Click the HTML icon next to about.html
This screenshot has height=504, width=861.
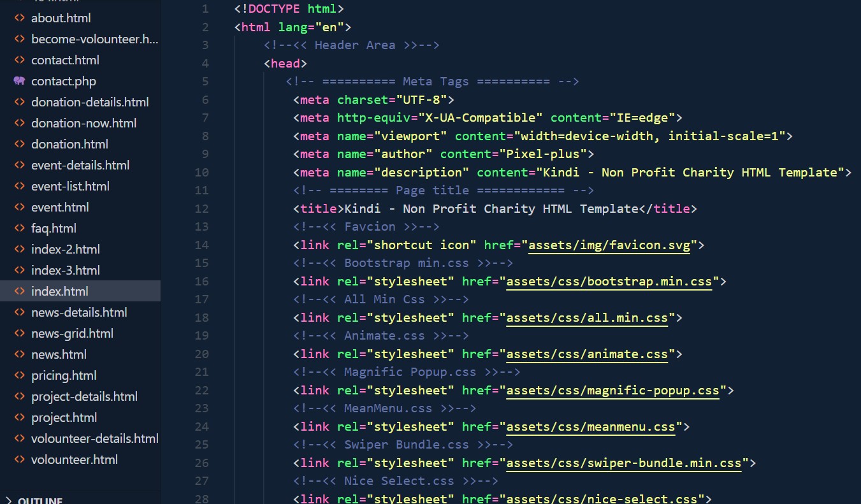(x=19, y=18)
